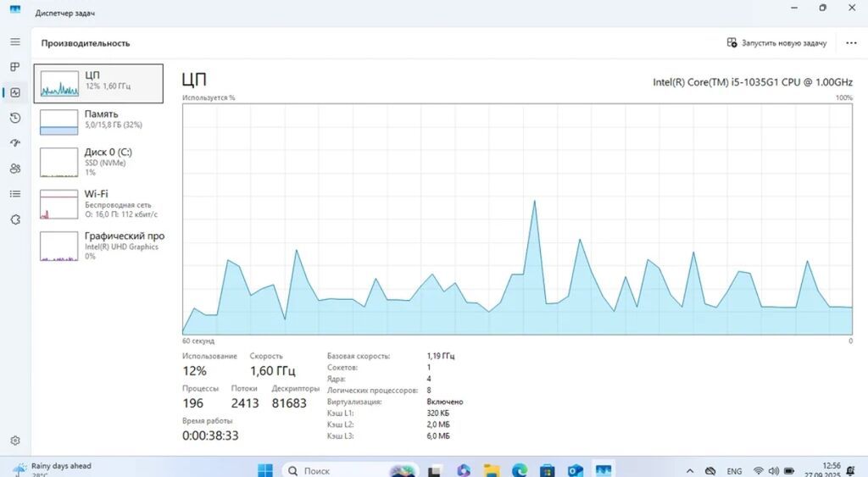Viewport: 868px width, 477px height.
Task: Click the Wi-Fi network tray icon
Action: 759,471
